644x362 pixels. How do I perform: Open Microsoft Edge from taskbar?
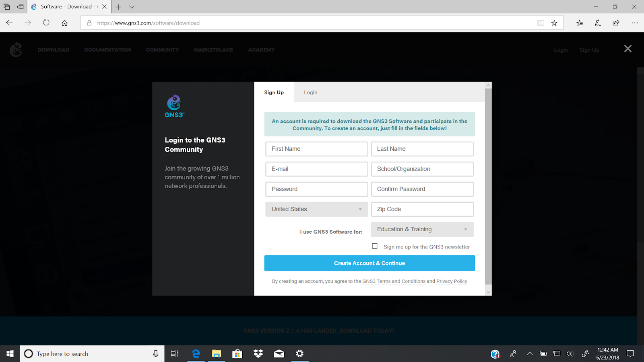tap(196, 354)
